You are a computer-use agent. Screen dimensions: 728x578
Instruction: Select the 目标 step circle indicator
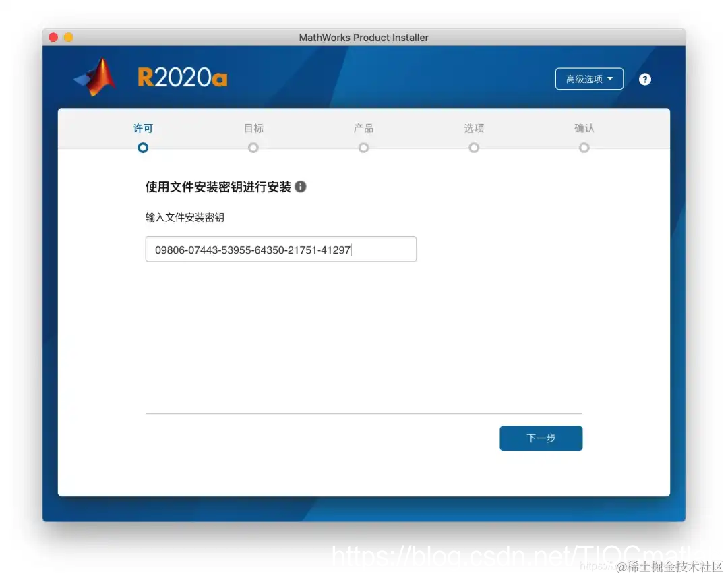tap(253, 147)
